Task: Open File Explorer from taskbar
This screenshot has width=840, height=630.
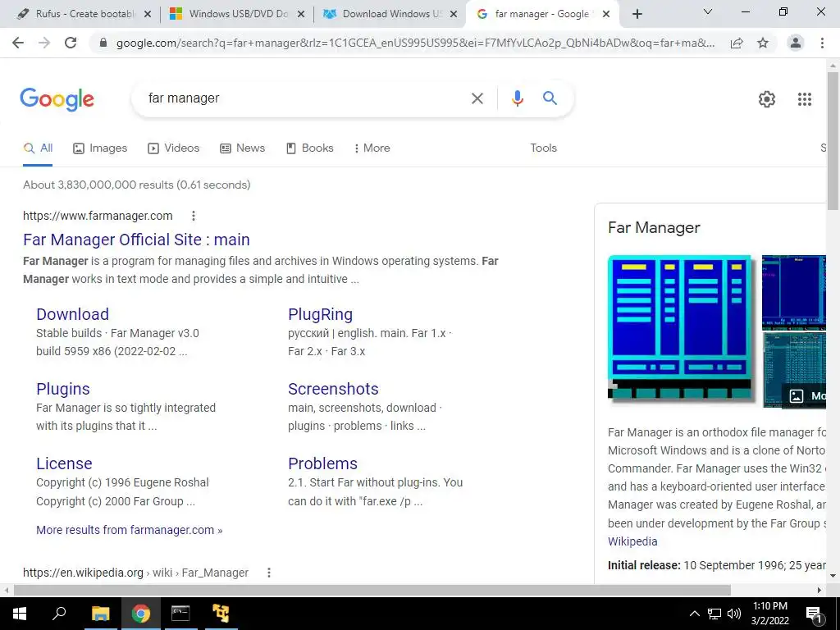Action: (100, 614)
